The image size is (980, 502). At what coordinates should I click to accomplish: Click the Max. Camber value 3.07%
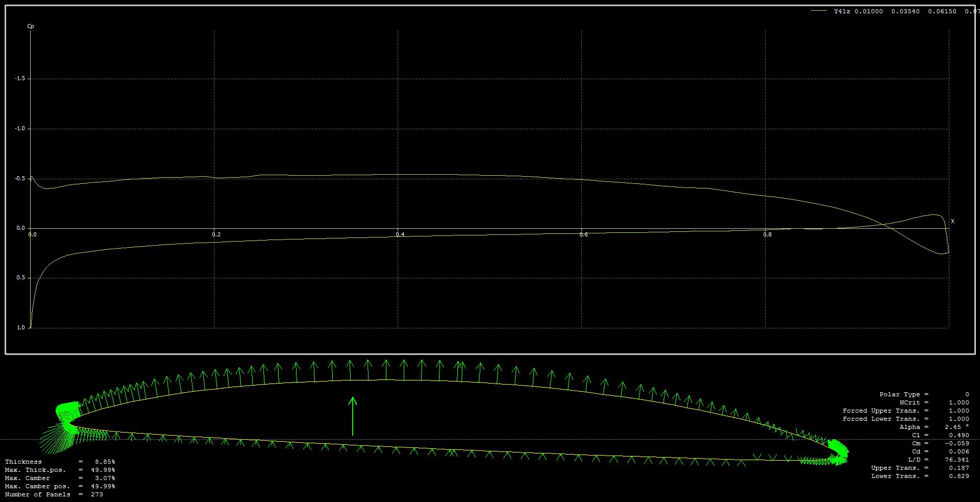click(105, 478)
